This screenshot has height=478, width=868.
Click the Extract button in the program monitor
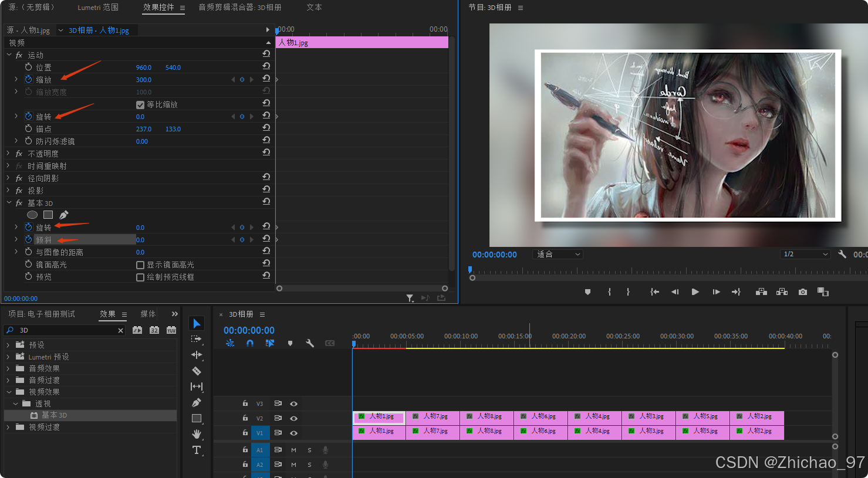782,292
